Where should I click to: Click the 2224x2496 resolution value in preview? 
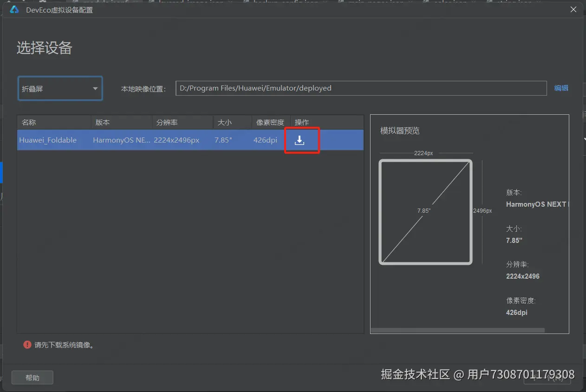point(523,276)
